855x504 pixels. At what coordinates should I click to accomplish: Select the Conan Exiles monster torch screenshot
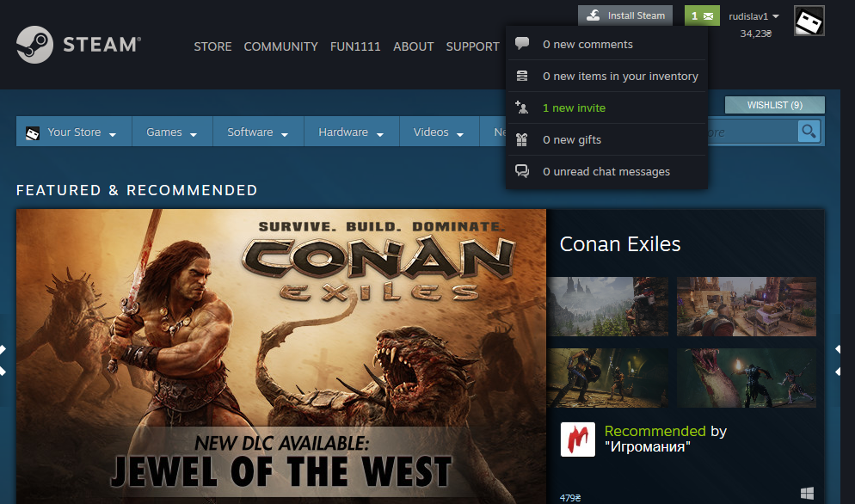pyautogui.click(x=746, y=378)
